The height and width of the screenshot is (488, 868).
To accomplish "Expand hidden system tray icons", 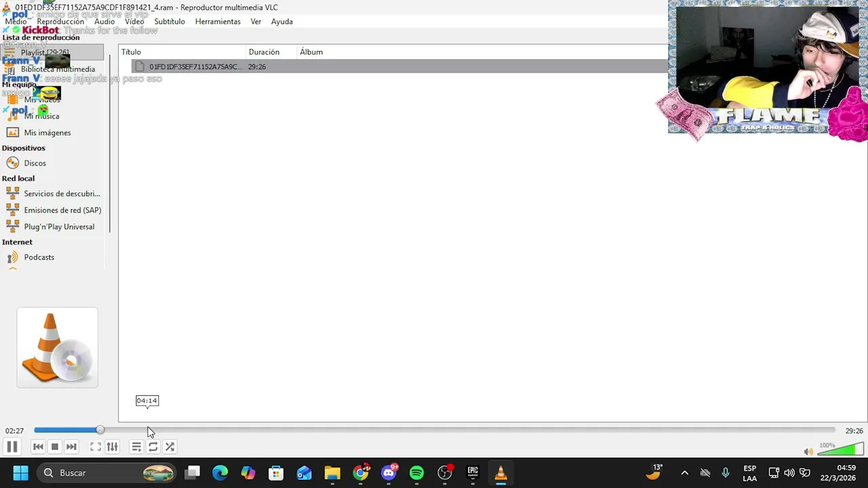I will (x=684, y=473).
